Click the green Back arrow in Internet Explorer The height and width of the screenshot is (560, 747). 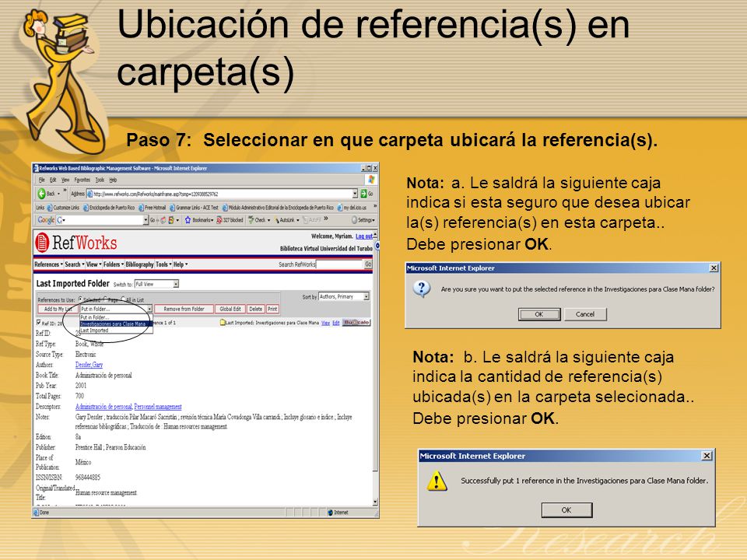click(41, 194)
